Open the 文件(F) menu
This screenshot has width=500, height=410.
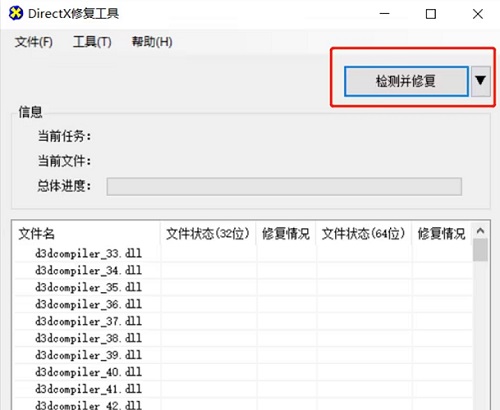(x=34, y=42)
